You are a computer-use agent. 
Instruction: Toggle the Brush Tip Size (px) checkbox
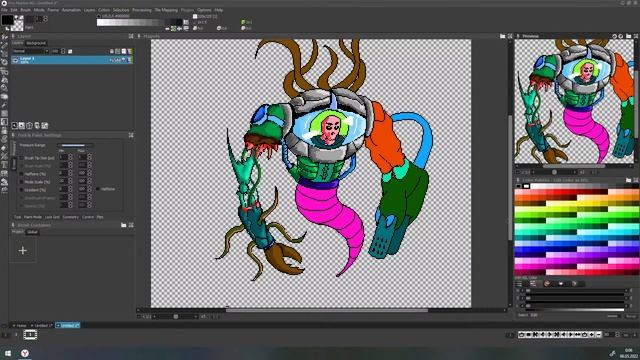point(21,158)
